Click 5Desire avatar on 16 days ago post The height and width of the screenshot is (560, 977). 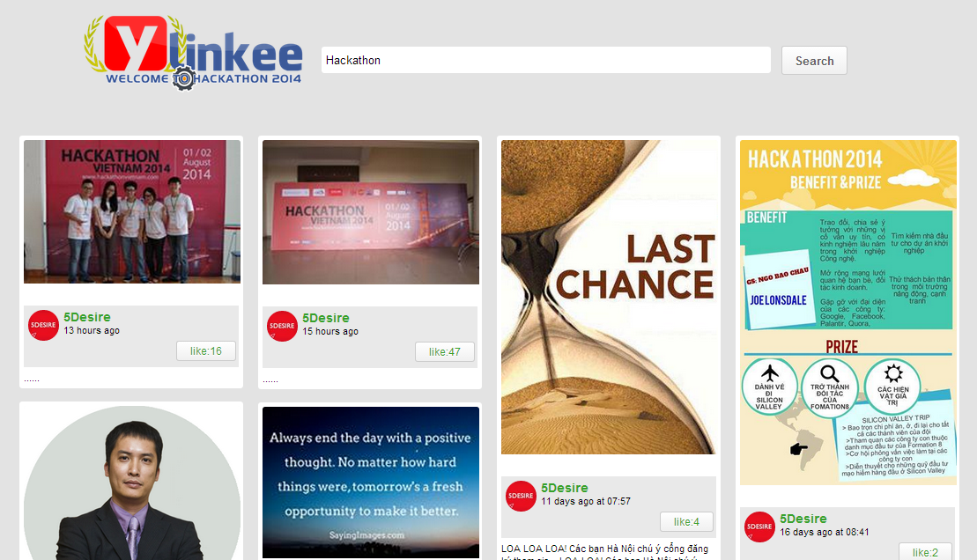(759, 527)
